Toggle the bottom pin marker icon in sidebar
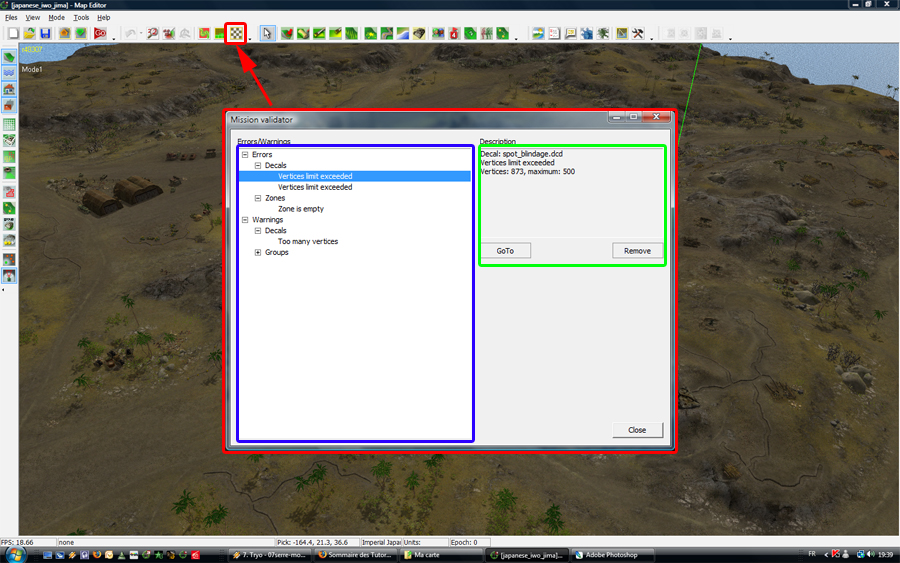 [x=9, y=276]
